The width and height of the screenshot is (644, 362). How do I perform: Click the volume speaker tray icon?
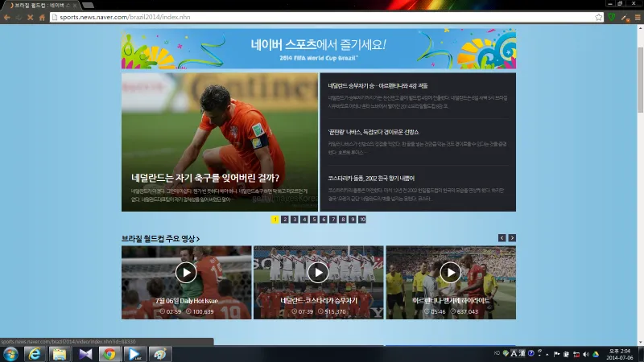(x=586, y=354)
